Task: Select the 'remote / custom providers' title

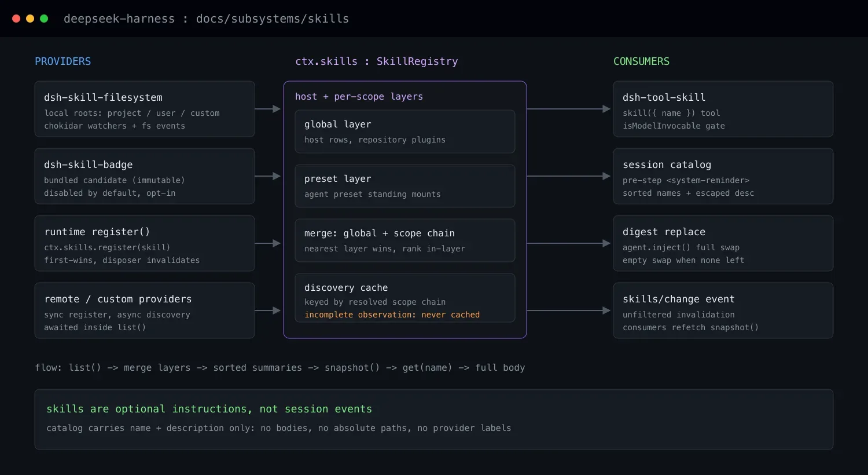Action: 118,299
